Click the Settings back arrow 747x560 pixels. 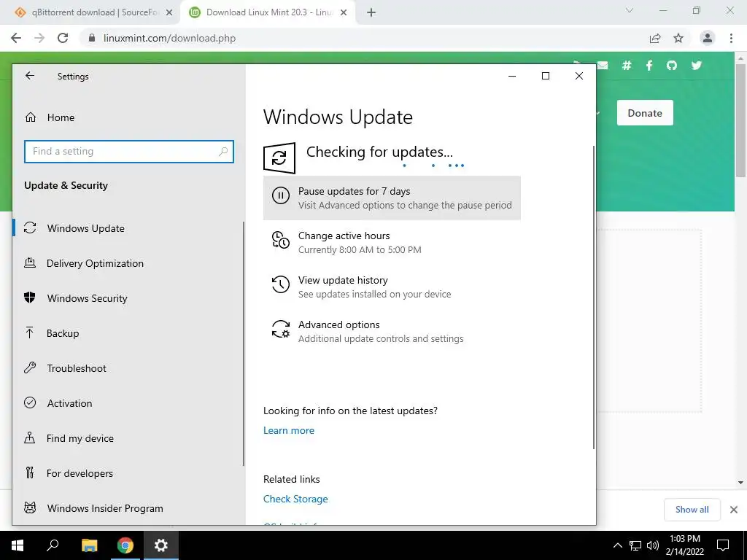click(x=30, y=76)
